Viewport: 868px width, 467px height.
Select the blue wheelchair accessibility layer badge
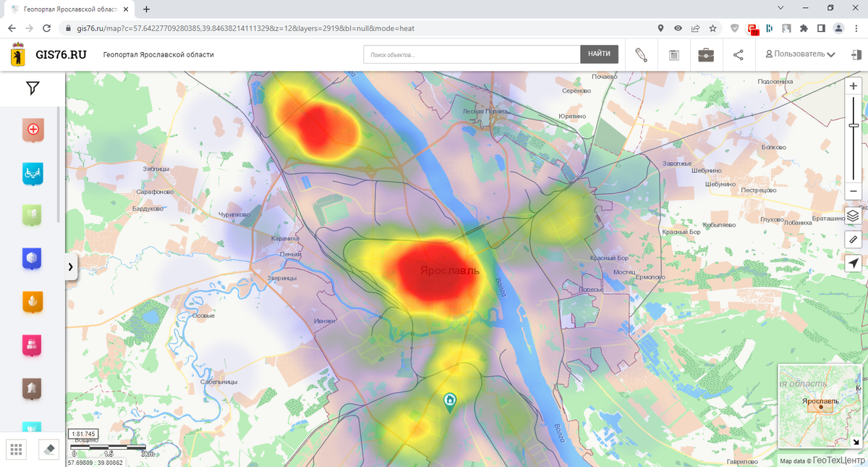coord(33,173)
